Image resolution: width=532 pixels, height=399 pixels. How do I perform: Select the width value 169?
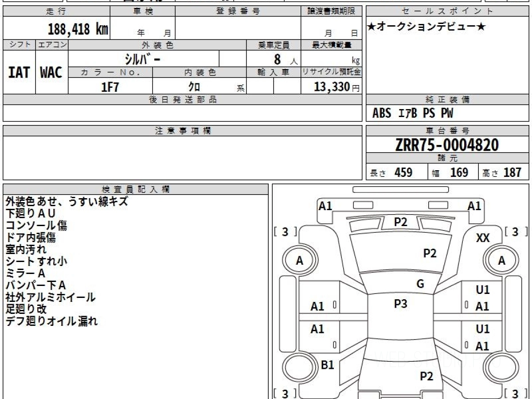point(459,172)
